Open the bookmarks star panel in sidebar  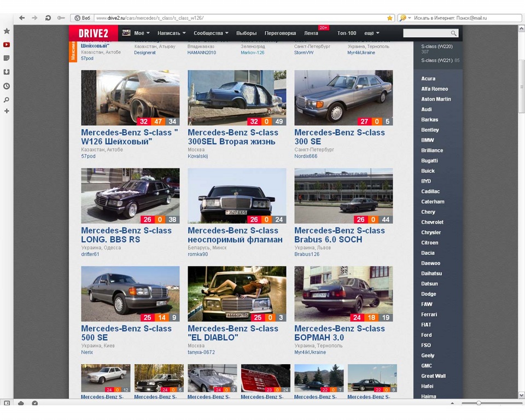7,31
